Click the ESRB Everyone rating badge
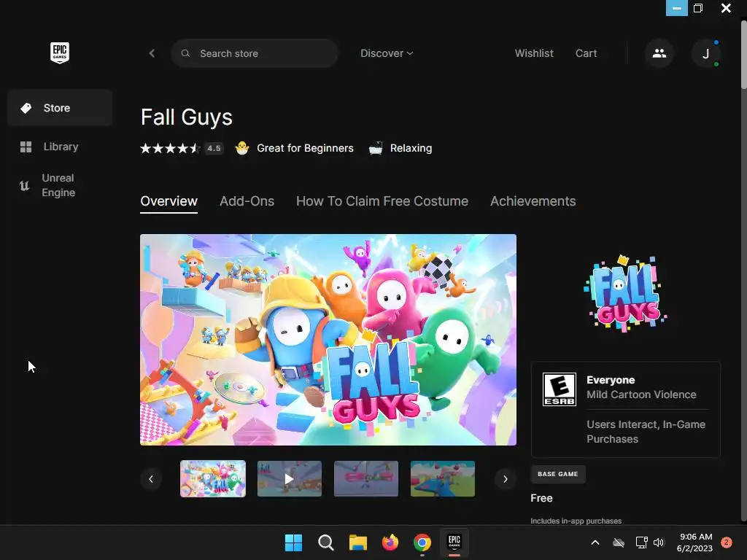The image size is (747, 560). tap(560, 389)
